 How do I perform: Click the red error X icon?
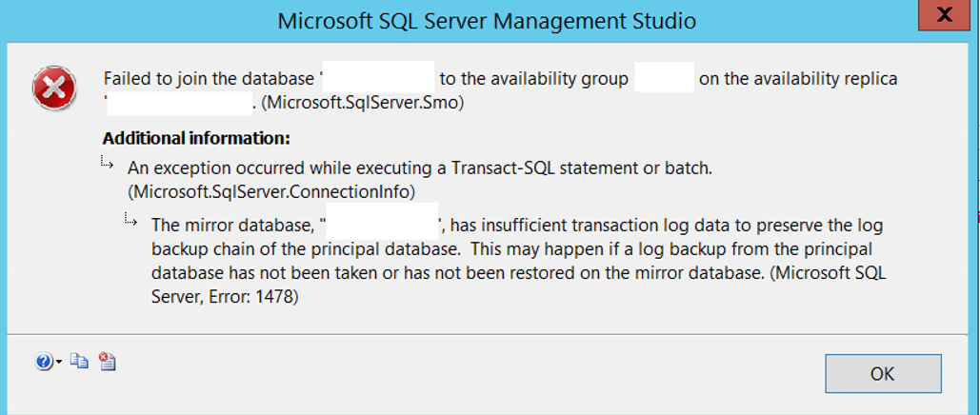pyautogui.click(x=54, y=89)
